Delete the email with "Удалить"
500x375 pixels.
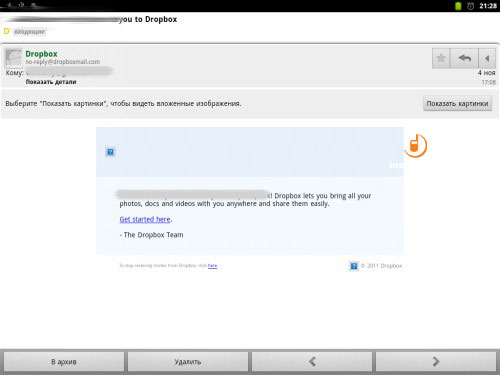point(188,362)
